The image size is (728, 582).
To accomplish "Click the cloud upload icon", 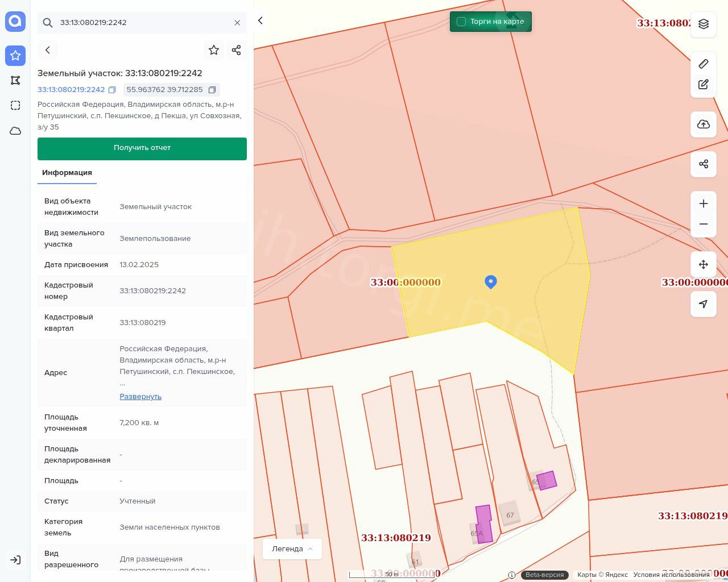I will 704,124.
